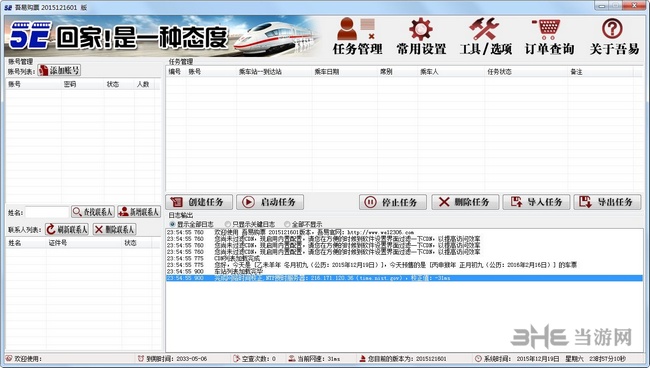This screenshot has width=650, height=368.
Task: Select the 欢迎使用 吾易购票 log line
Action: 404,232
